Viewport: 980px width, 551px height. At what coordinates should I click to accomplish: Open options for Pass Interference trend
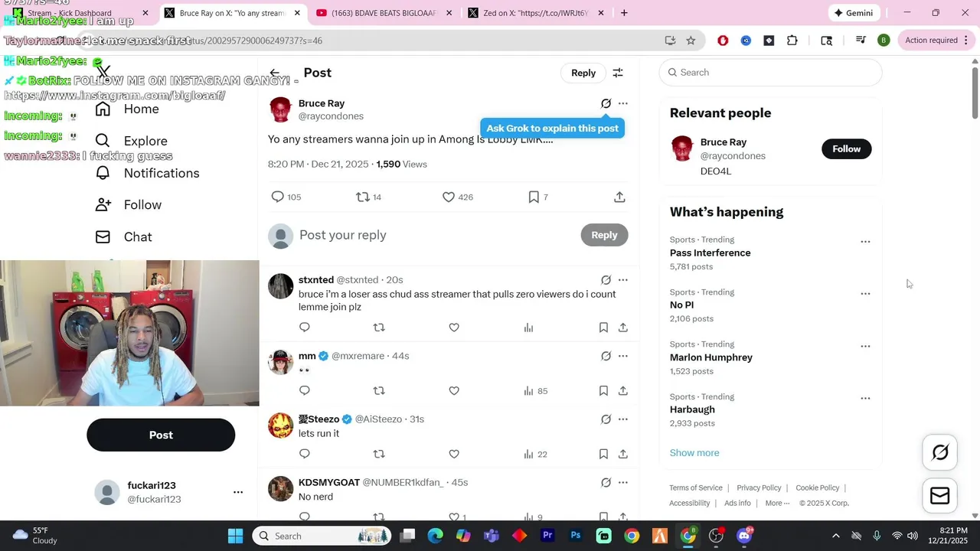tap(865, 242)
